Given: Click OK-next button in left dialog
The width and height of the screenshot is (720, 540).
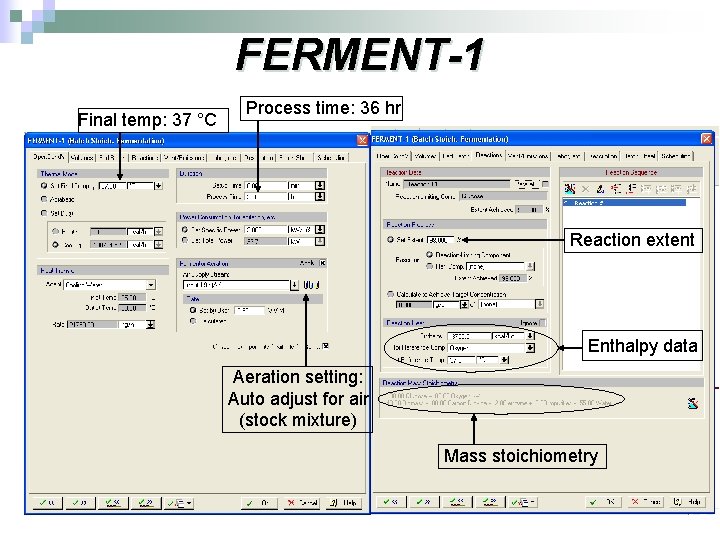Looking at the screenshot, I should pos(80,503).
